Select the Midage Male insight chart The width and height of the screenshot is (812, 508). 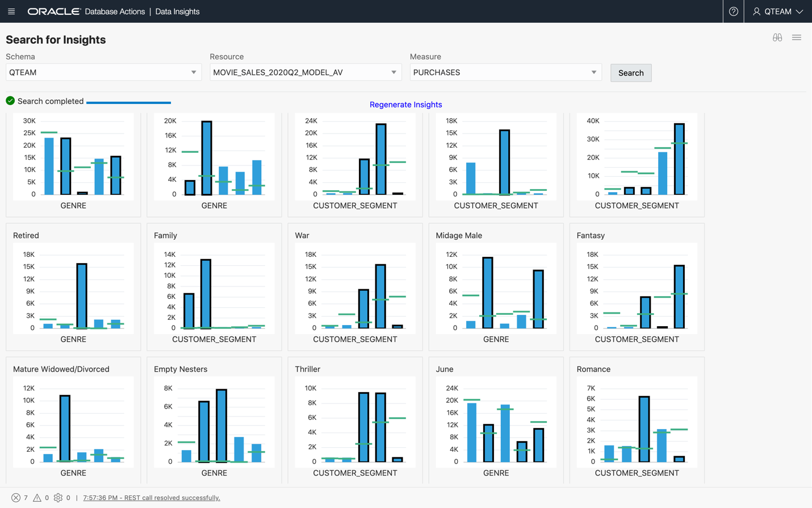pyautogui.click(x=496, y=287)
